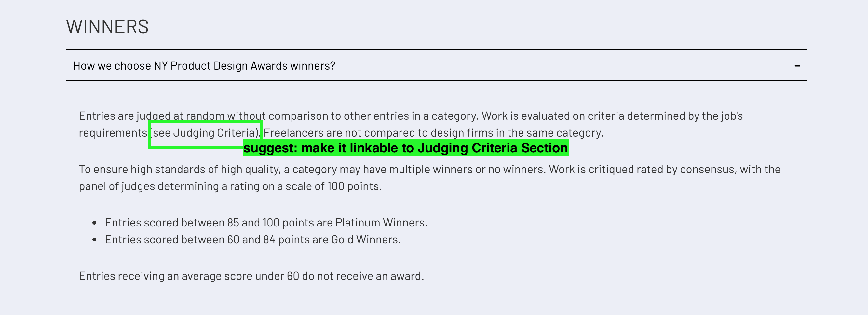Click the 'Entries receiving an average score' sentence

(x=251, y=276)
